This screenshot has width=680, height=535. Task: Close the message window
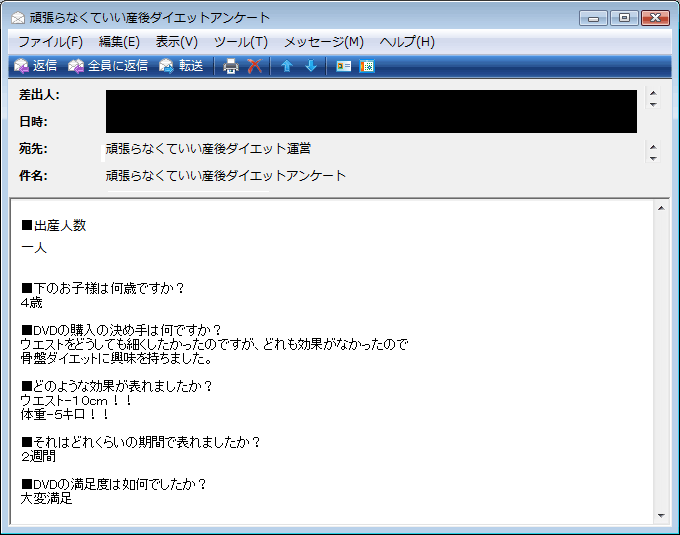655,18
